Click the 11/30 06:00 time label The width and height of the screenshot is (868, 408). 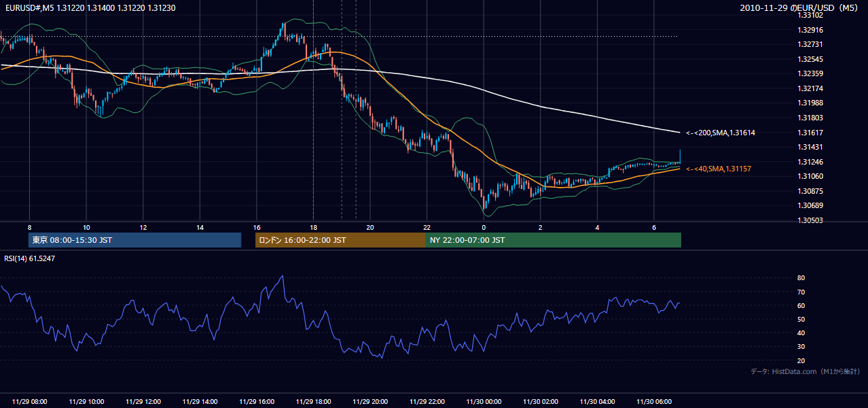click(653, 402)
